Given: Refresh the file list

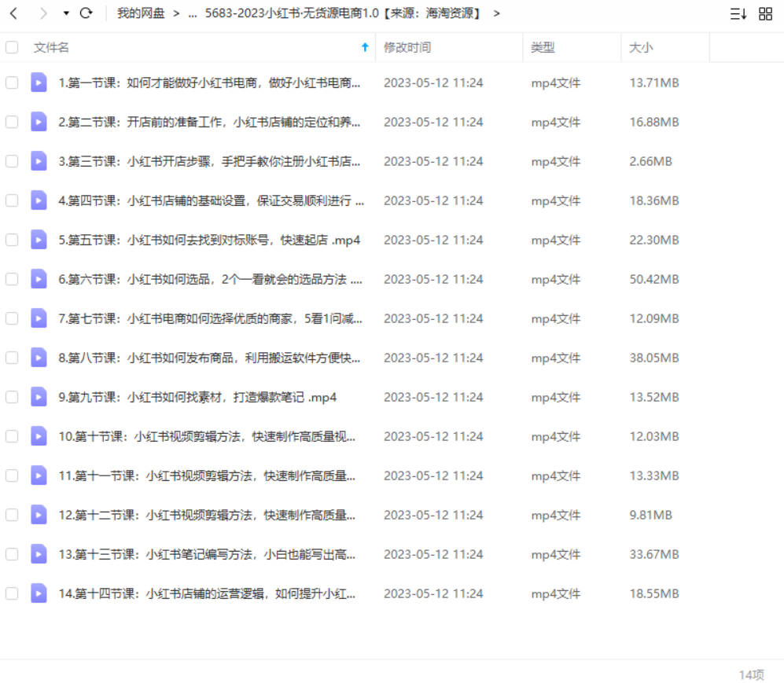Looking at the screenshot, I should 86,13.
